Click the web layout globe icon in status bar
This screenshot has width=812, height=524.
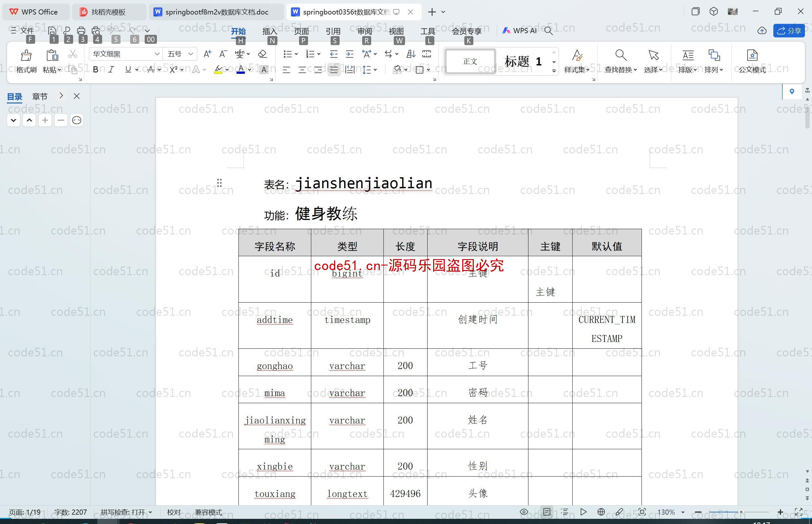[601, 512]
